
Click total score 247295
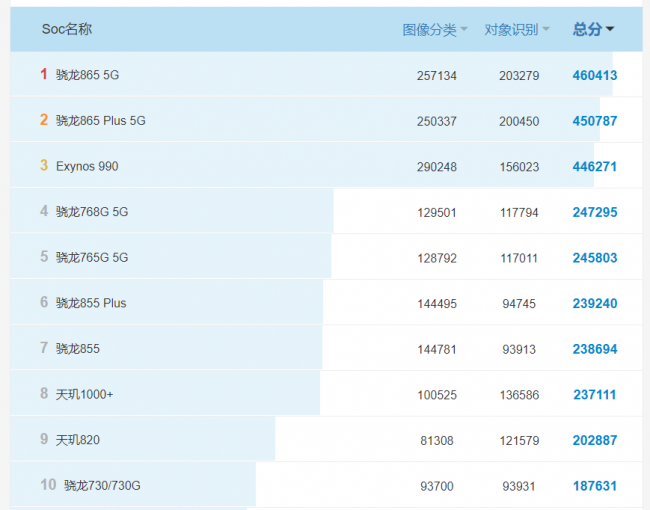[595, 212]
